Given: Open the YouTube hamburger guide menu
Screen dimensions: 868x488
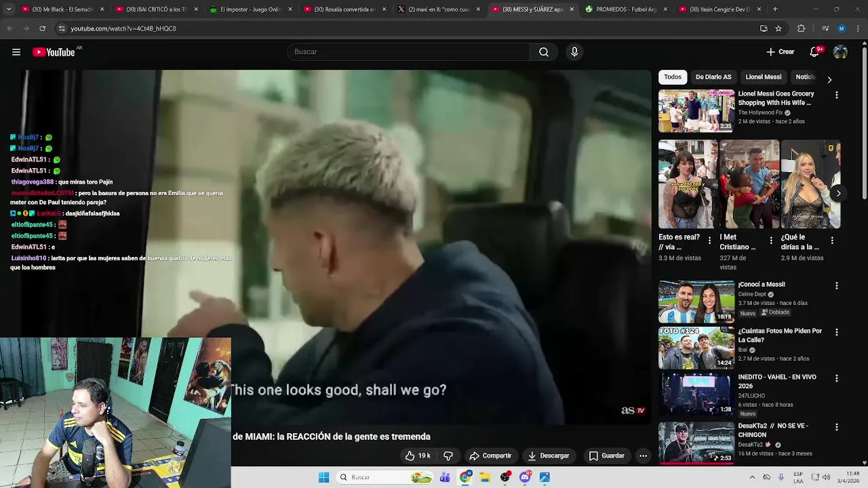Looking at the screenshot, I should click(16, 52).
